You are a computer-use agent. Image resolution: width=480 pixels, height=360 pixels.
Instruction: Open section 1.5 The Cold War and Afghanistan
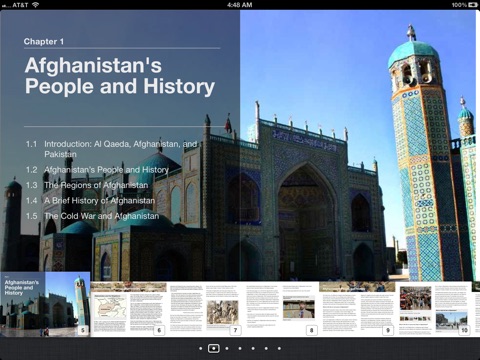click(x=93, y=216)
